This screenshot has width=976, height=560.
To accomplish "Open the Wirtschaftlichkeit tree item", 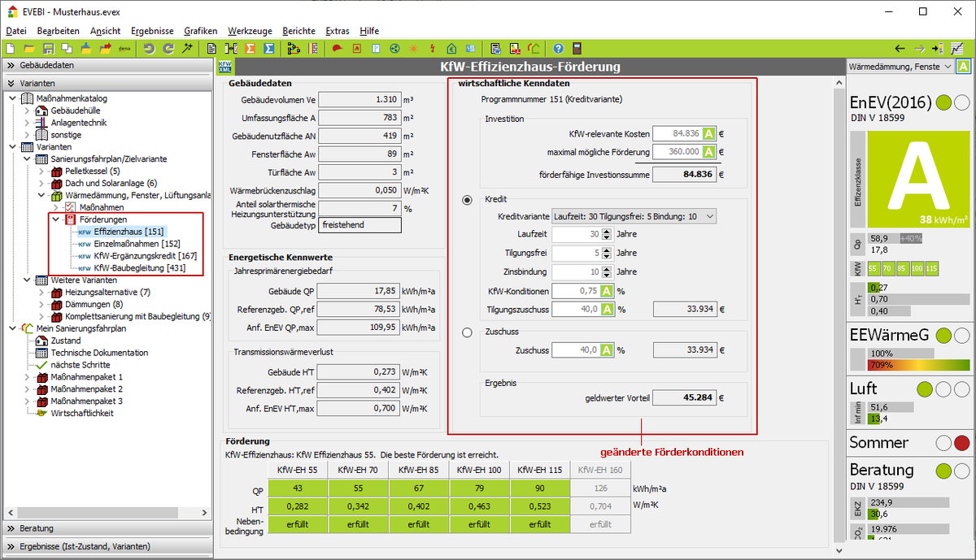I will point(81,413).
